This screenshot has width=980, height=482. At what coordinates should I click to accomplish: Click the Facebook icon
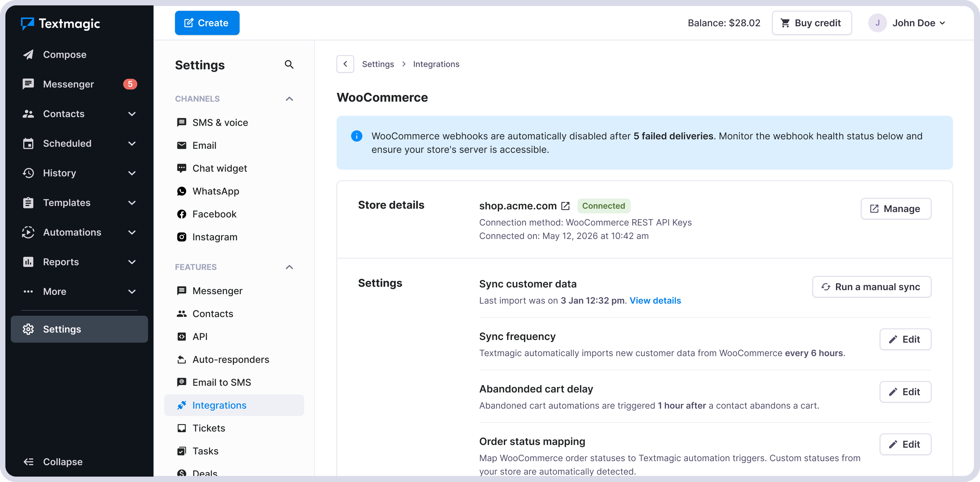pyautogui.click(x=182, y=214)
